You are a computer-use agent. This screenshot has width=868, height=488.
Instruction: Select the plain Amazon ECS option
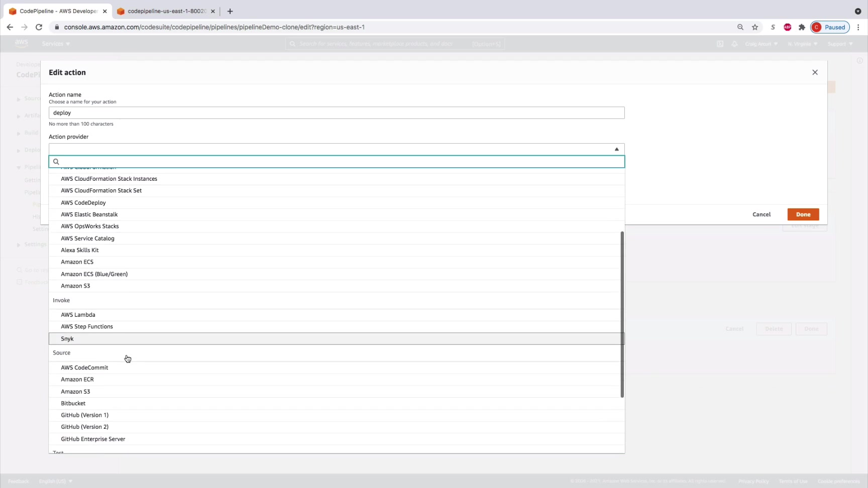click(x=337, y=262)
